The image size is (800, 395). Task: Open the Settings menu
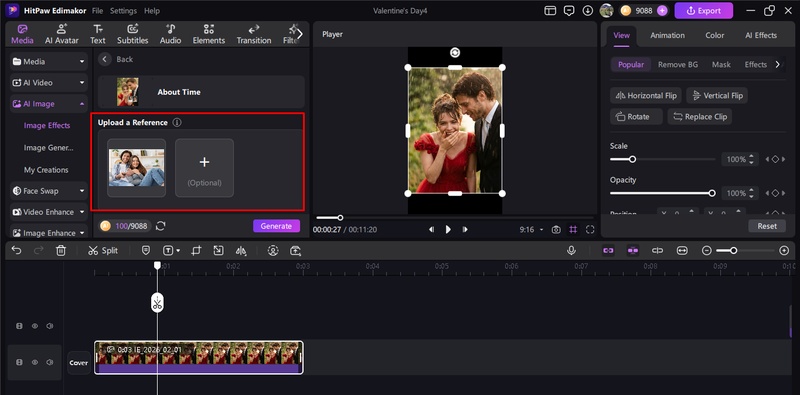[123, 11]
